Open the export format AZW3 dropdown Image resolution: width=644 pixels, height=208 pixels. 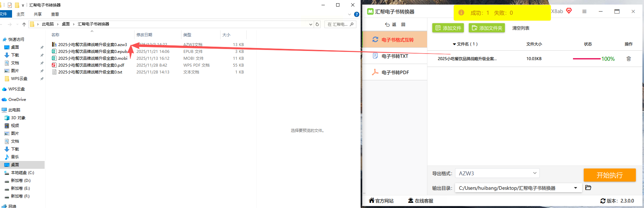[497, 173]
